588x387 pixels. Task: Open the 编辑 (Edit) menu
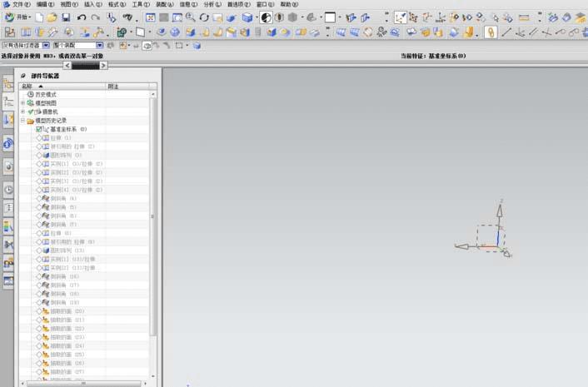45,4
